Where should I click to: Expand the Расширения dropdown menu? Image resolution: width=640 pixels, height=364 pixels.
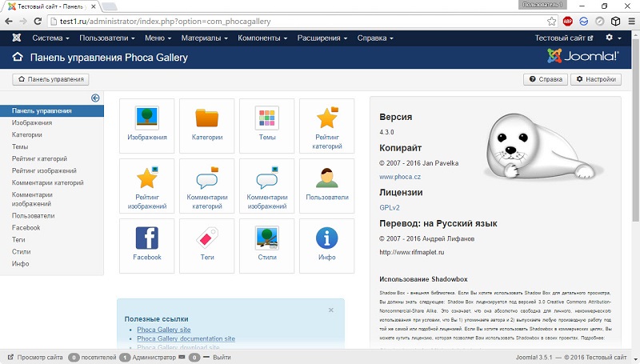(x=322, y=38)
